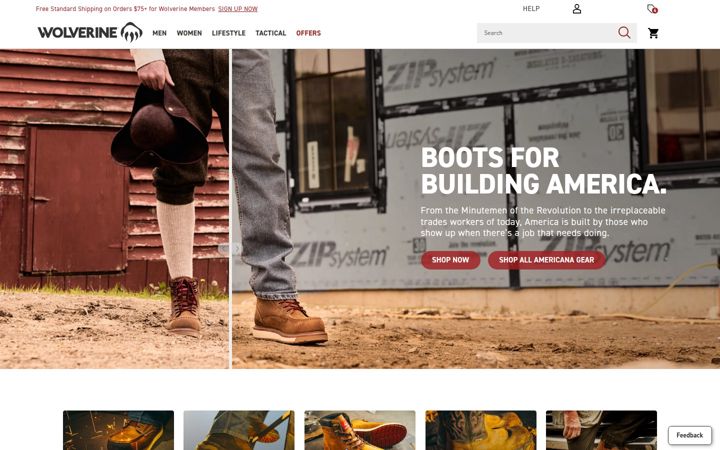Image resolution: width=720 pixels, height=450 pixels.
Task: Click the SIGN UP NOW link
Action: pyautogui.click(x=238, y=9)
